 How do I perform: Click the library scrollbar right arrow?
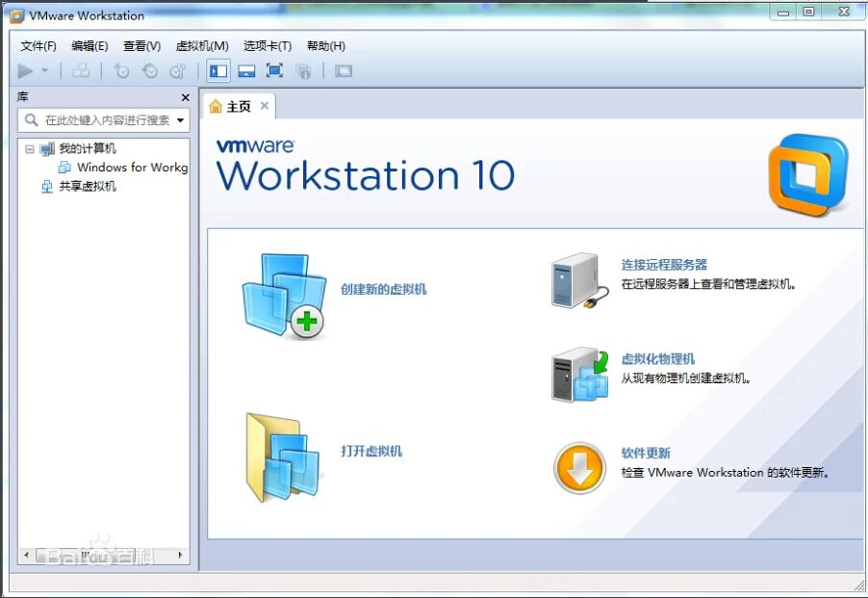click(181, 555)
